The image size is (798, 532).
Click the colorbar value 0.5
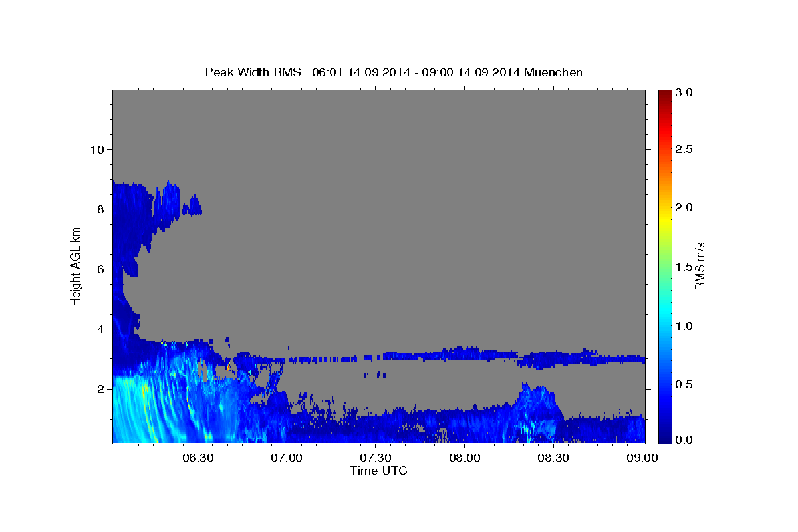point(684,384)
